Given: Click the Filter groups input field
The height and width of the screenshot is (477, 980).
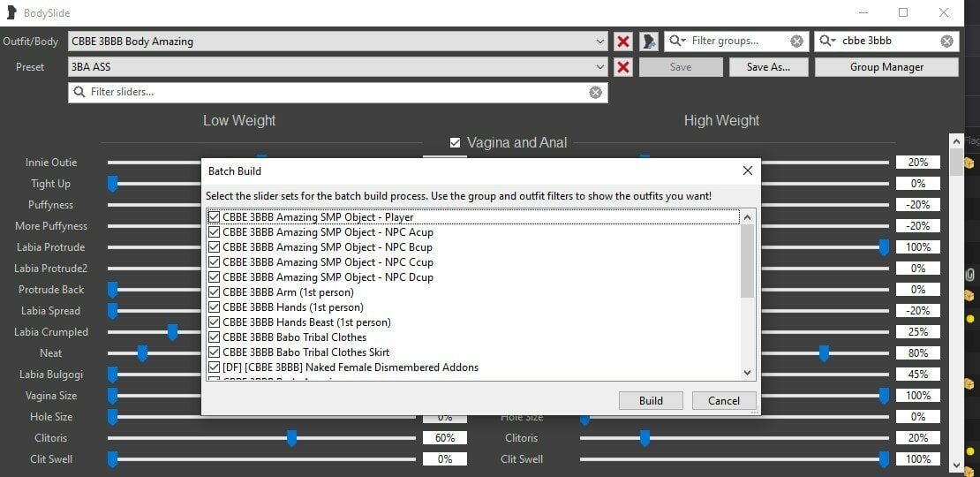Looking at the screenshot, I should 737,42.
